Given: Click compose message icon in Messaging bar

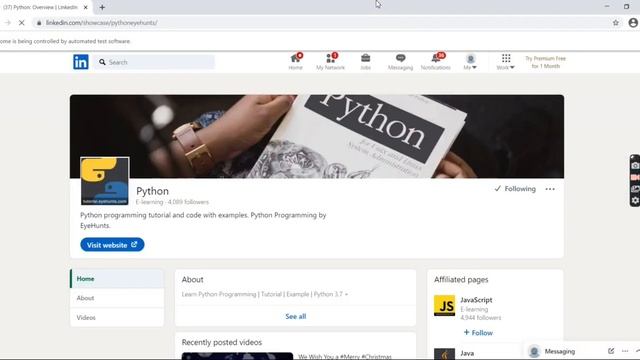Looking at the screenshot, I should pyautogui.click(x=611, y=351).
